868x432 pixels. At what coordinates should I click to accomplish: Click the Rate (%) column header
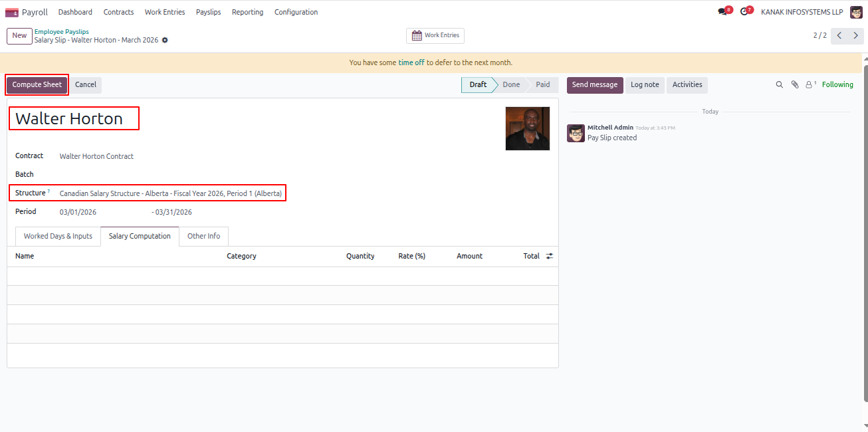tap(412, 256)
